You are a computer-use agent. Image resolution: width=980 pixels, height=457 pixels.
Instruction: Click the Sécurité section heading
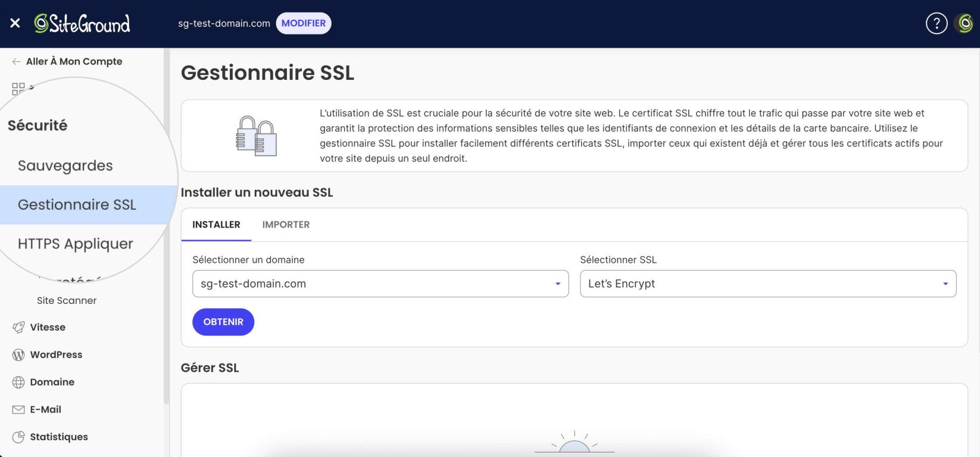coord(38,125)
